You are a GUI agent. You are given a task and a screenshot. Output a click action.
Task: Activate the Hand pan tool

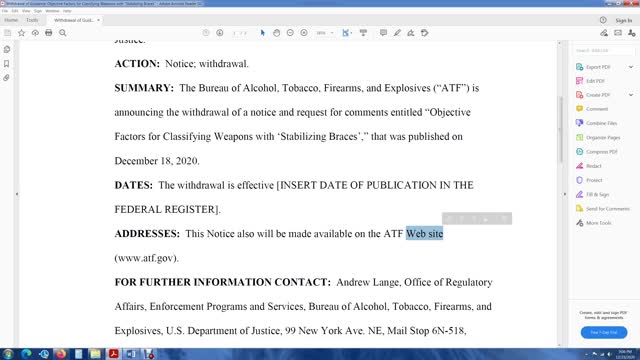coord(276,33)
